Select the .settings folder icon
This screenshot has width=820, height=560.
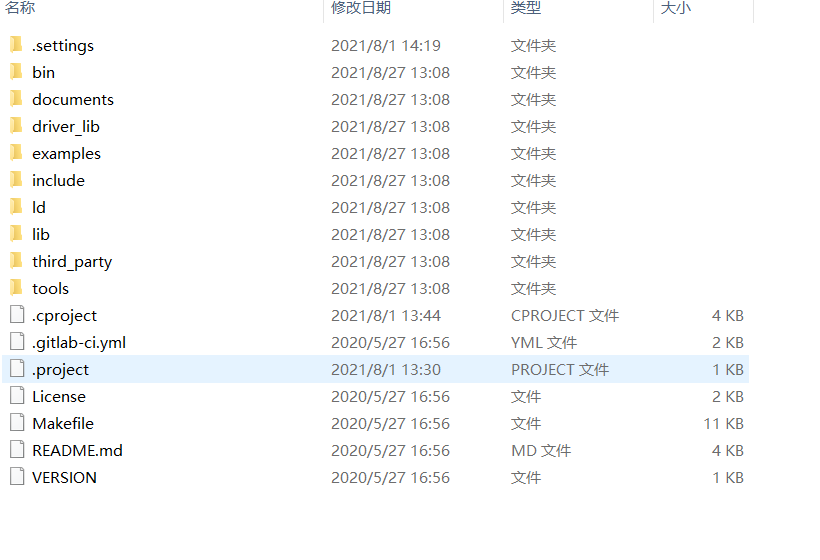click(16, 45)
